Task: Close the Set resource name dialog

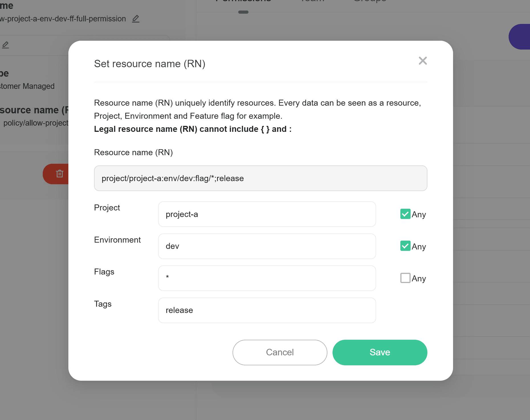Action: coord(423,61)
